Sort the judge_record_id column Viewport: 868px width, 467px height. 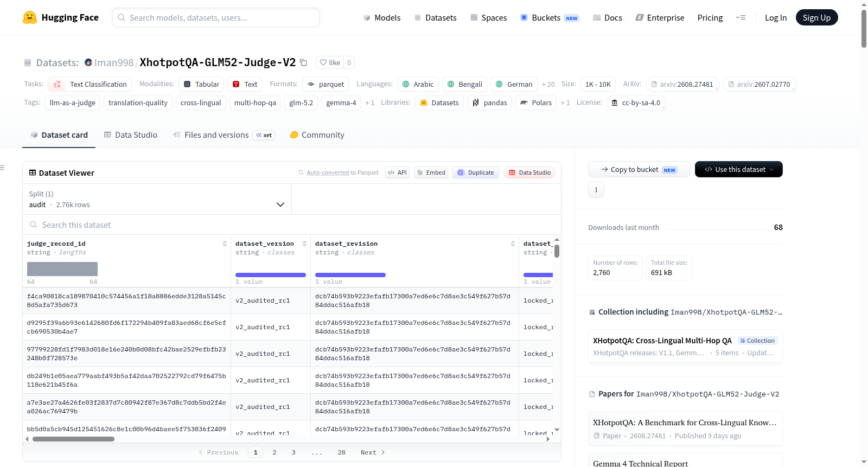tap(225, 244)
